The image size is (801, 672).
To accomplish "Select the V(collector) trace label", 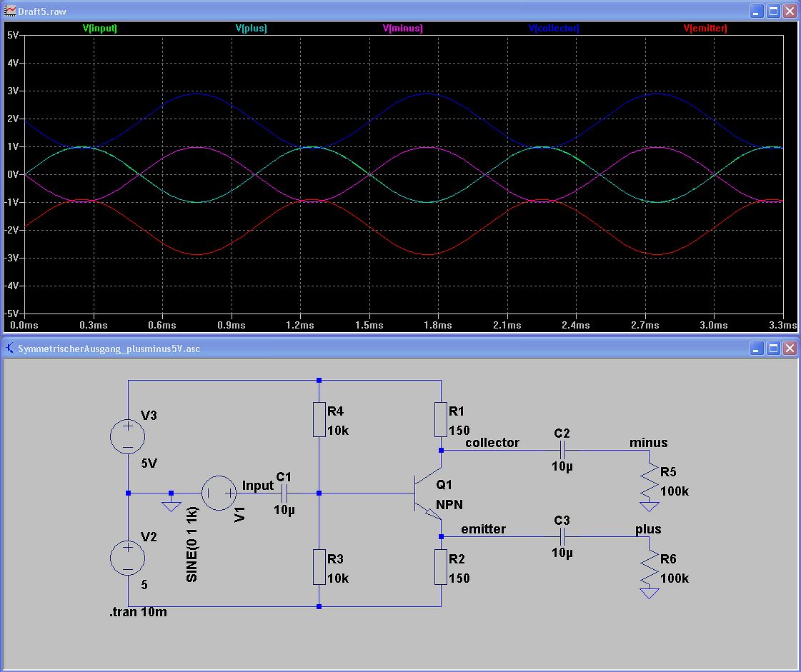I will (x=554, y=29).
